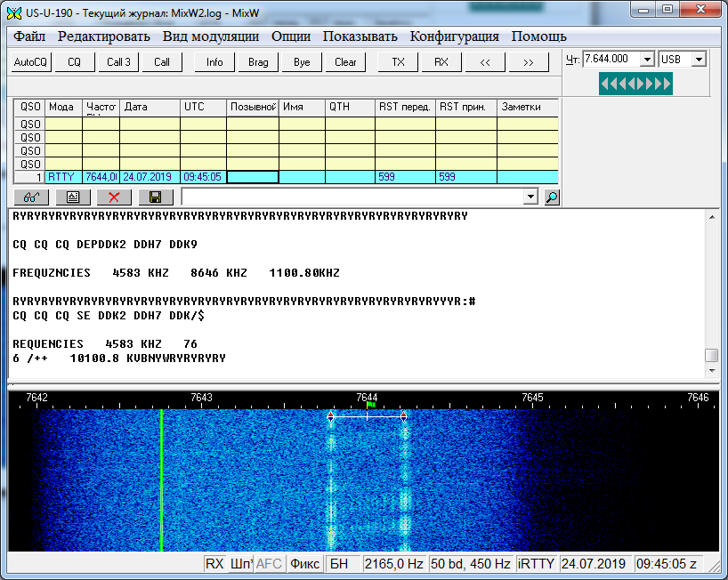Click the 24.07.2019 date cell
Screen dimensions: 728x580
(150, 177)
